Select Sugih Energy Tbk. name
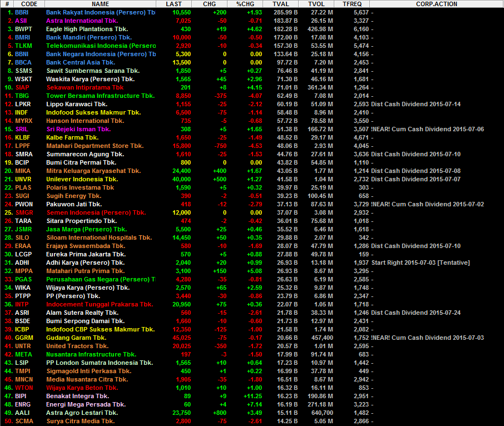 pyautogui.click(x=74, y=196)
